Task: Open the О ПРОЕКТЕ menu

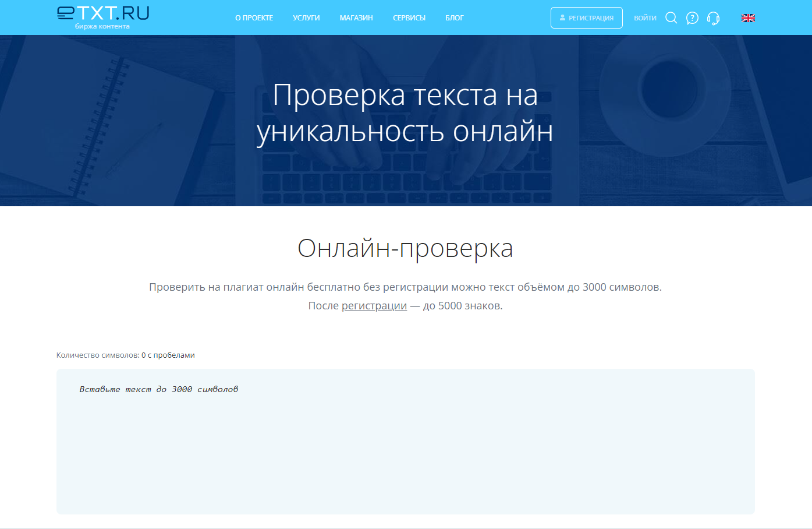Action: tap(254, 18)
